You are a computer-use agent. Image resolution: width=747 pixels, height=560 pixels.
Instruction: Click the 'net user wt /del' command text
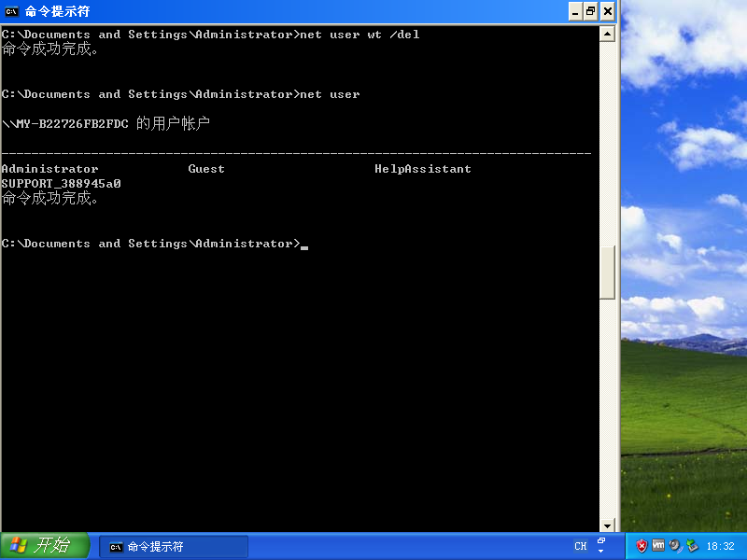359,35
